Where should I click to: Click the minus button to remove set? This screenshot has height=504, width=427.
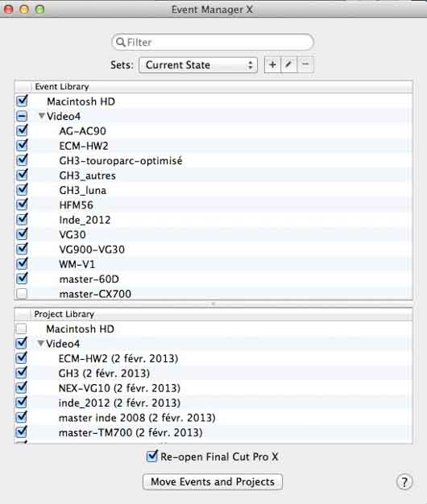tap(305, 65)
